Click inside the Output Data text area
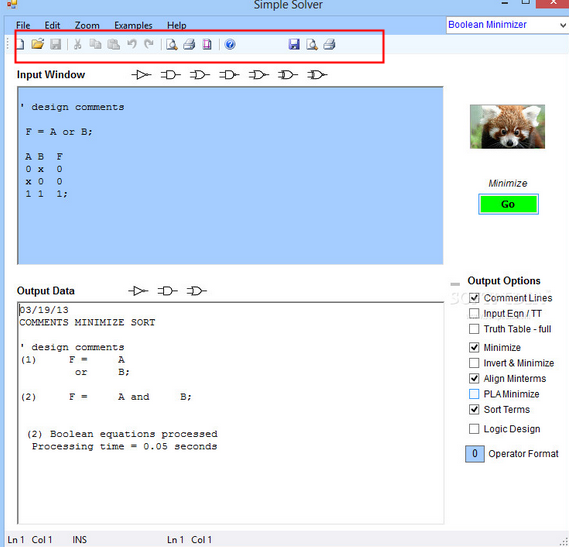Image resolution: width=569 pixels, height=547 pixels. pyautogui.click(x=230, y=413)
